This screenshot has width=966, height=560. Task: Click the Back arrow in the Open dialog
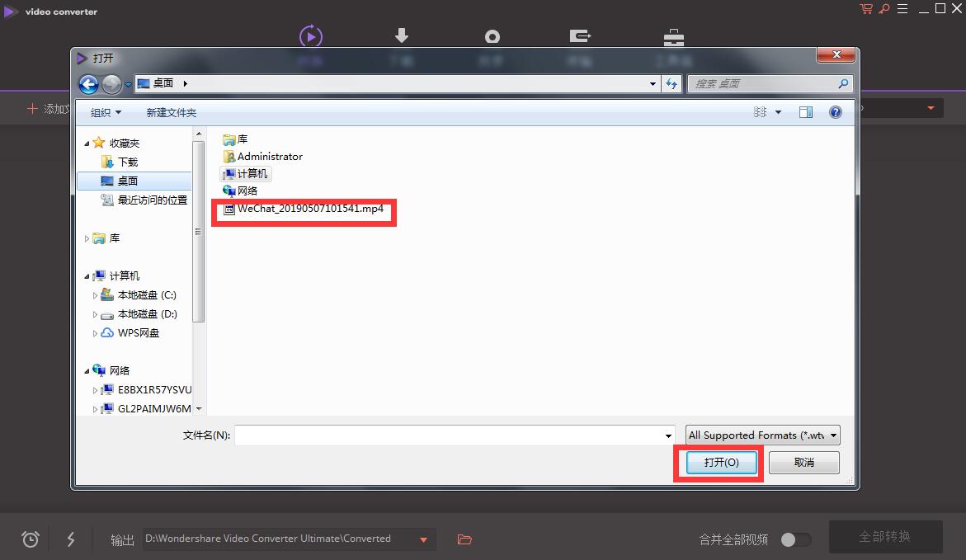click(x=89, y=84)
